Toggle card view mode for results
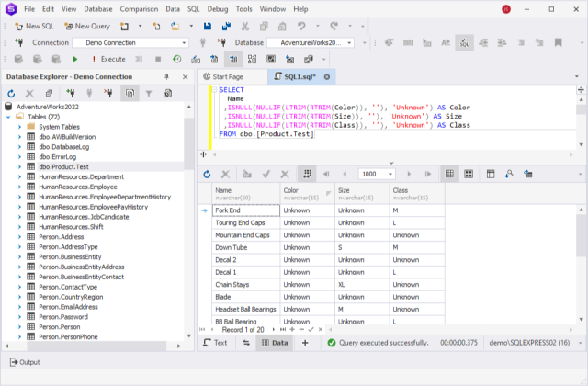The image size is (588, 386). [x=468, y=174]
